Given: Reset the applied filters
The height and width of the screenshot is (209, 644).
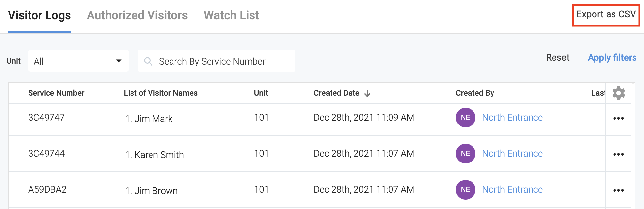Looking at the screenshot, I should [557, 58].
